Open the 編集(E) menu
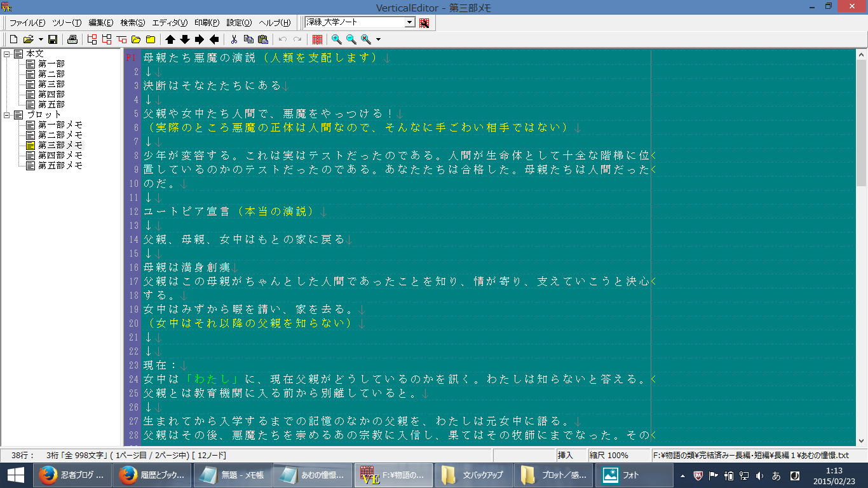 (101, 23)
